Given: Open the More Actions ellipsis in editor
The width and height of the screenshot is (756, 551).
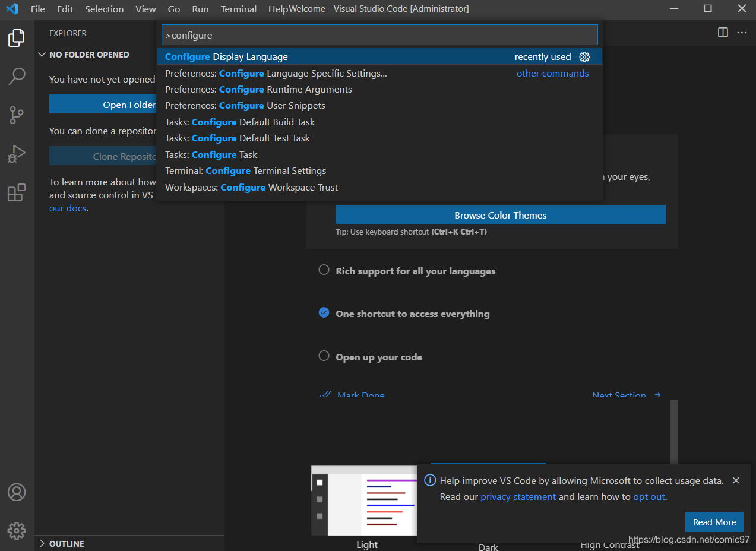Looking at the screenshot, I should (x=742, y=33).
